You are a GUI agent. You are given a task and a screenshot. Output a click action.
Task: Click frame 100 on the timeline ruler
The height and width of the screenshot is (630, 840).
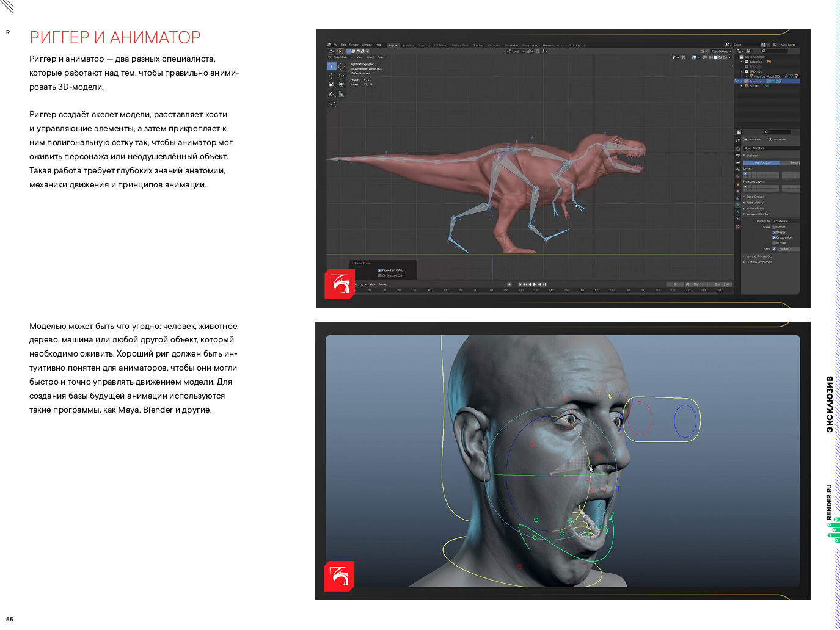coord(491,291)
